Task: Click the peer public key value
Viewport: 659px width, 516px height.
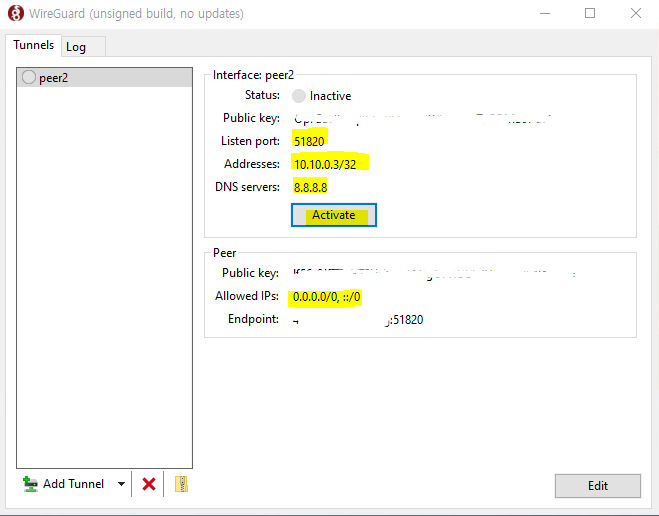Action: [x=434, y=274]
